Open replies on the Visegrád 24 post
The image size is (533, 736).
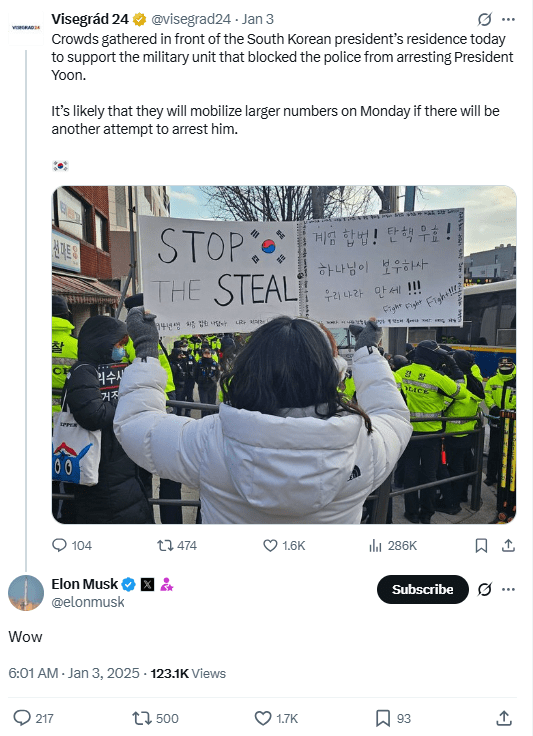pyautogui.click(x=71, y=545)
